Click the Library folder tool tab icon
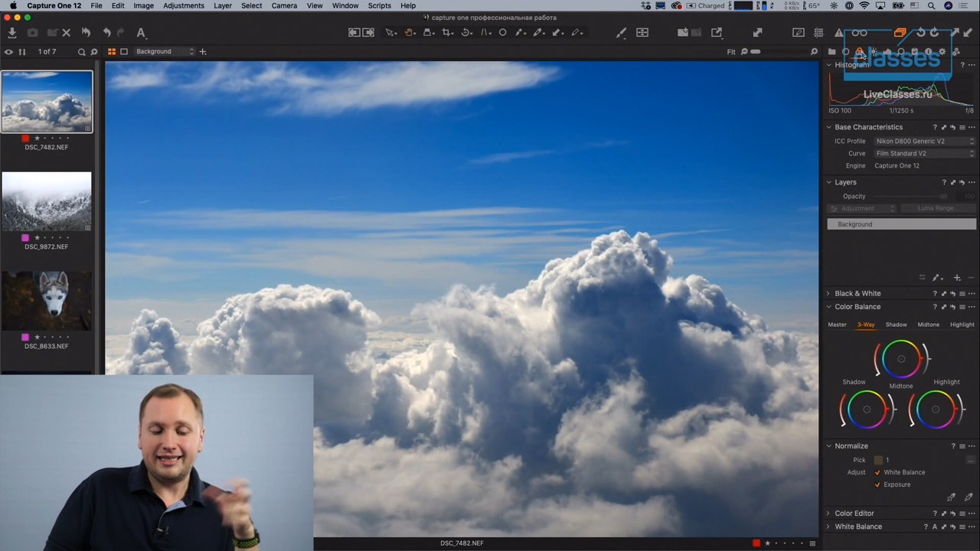The image size is (980, 551). 832,52
